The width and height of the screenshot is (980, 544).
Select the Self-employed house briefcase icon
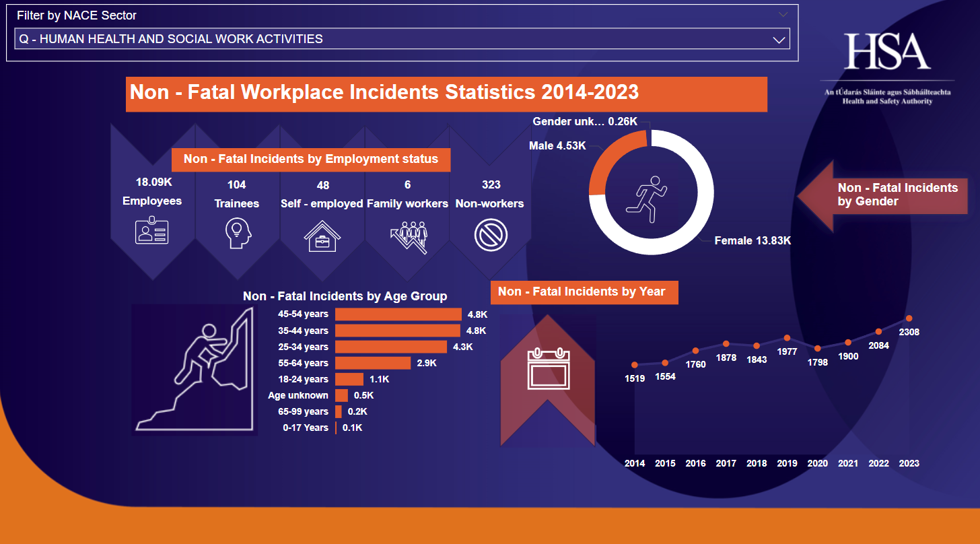point(322,236)
